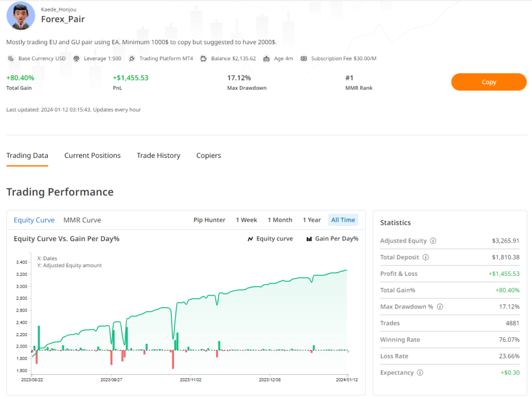Open Expectancy info tooltip icon
Viewport: 532px width, 399px height.
(x=420, y=373)
